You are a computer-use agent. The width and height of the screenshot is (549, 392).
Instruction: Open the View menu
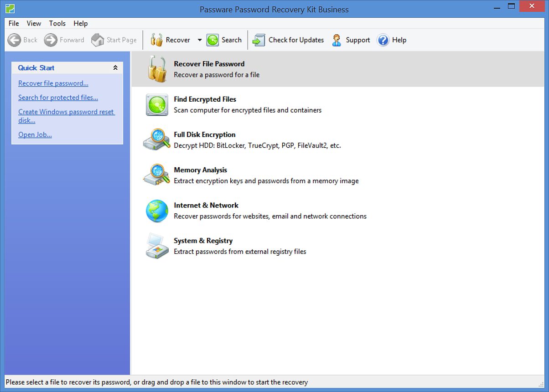click(34, 23)
